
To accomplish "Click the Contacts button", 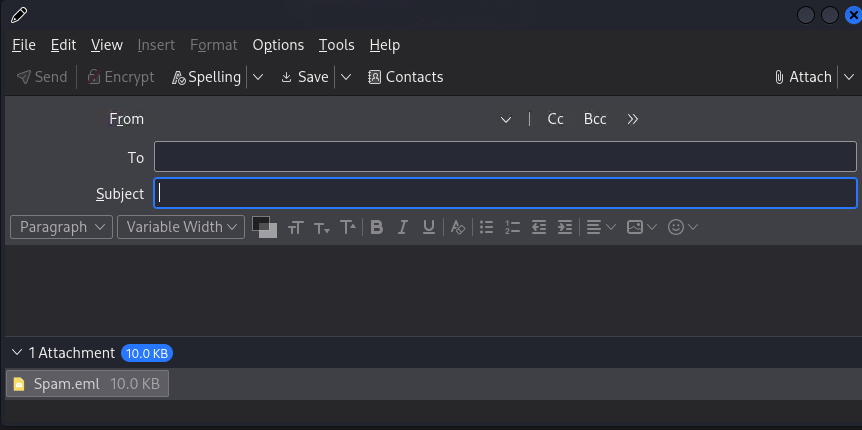I will (x=405, y=77).
